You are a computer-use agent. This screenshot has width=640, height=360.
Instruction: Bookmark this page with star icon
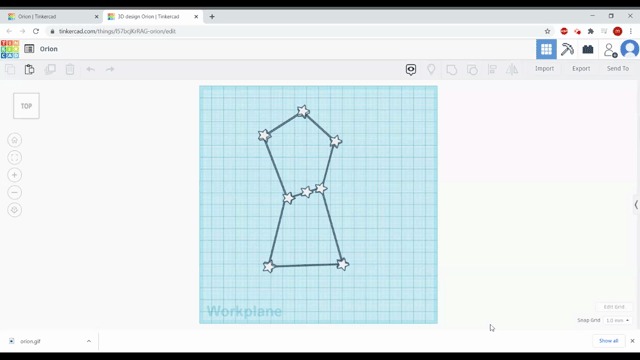[x=547, y=31]
